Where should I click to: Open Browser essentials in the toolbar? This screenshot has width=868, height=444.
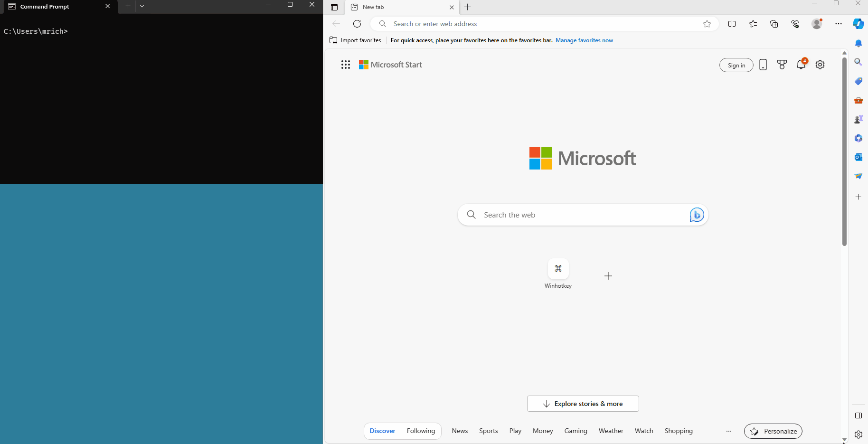(794, 24)
